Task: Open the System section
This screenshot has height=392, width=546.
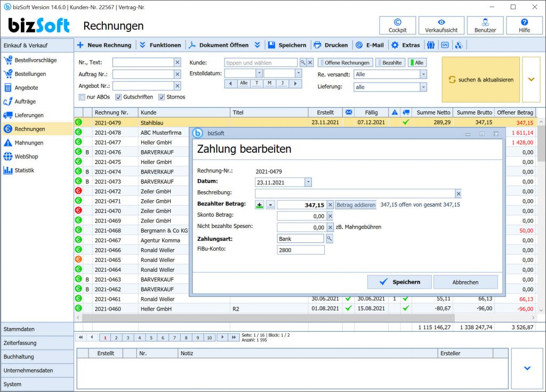Action: tap(37, 385)
